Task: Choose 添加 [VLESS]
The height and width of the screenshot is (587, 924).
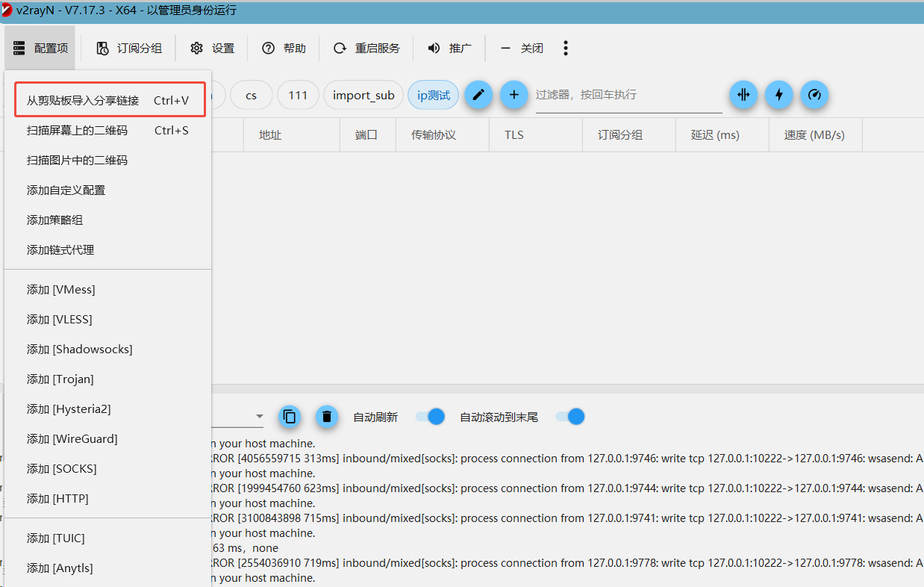Action: pos(108,319)
